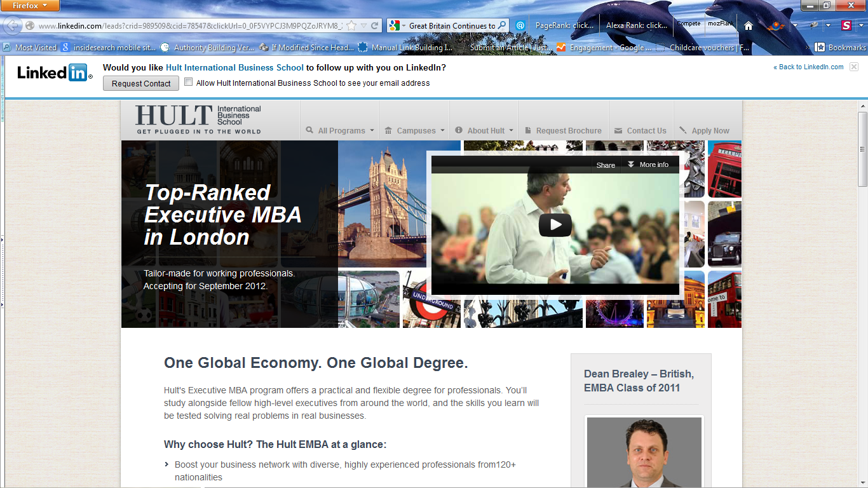This screenshot has width=868, height=488.
Task: Open the Authority Building Ver... bookmark
Action: 208,47
